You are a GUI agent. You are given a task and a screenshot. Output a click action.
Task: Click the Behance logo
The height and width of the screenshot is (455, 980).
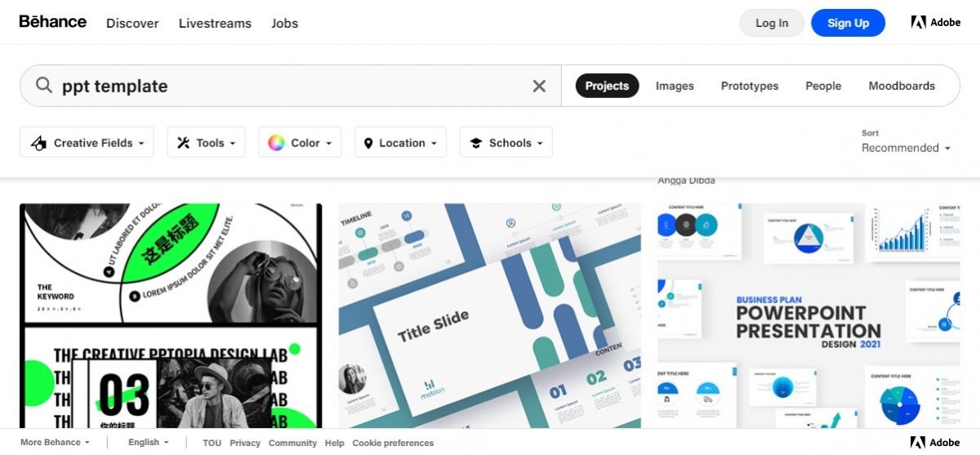pyautogui.click(x=52, y=22)
